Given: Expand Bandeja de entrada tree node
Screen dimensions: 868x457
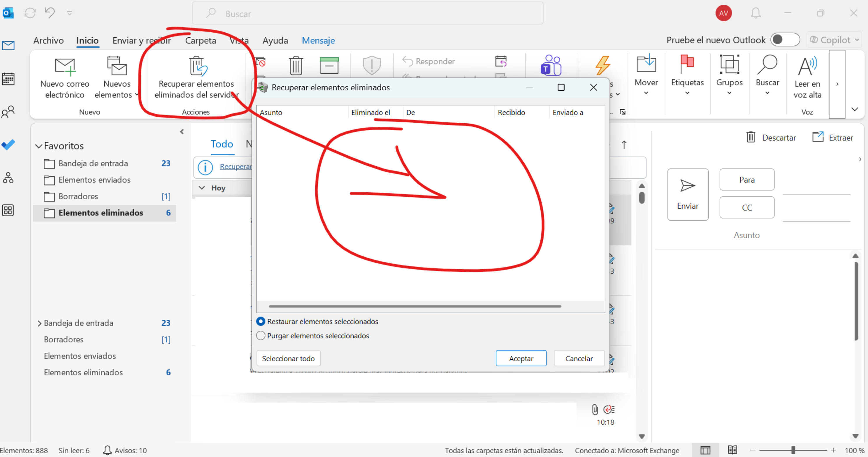Looking at the screenshot, I should click(x=39, y=323).
